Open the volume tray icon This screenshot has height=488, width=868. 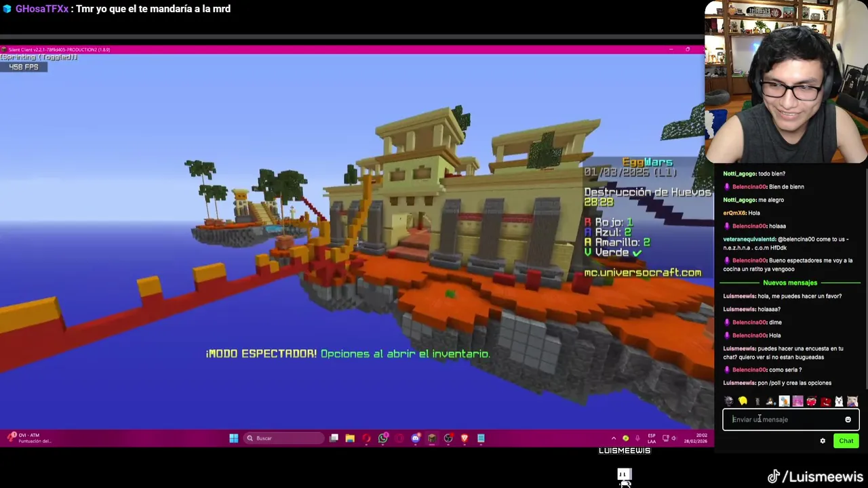(x=674, y=438)
